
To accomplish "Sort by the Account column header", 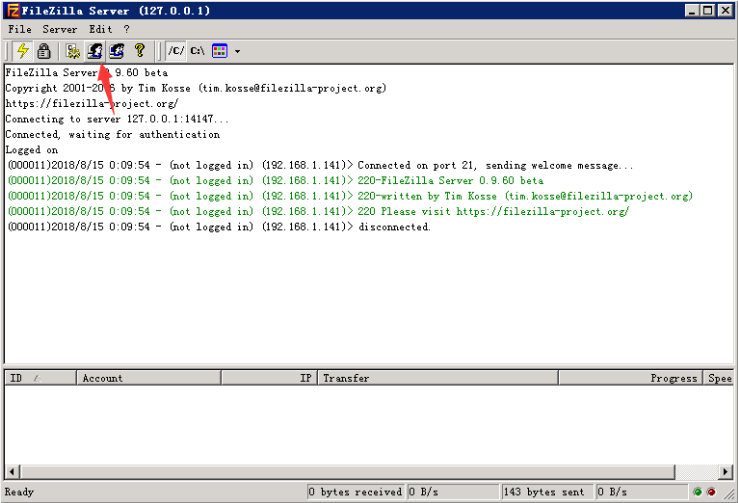I will click(149, 378).
